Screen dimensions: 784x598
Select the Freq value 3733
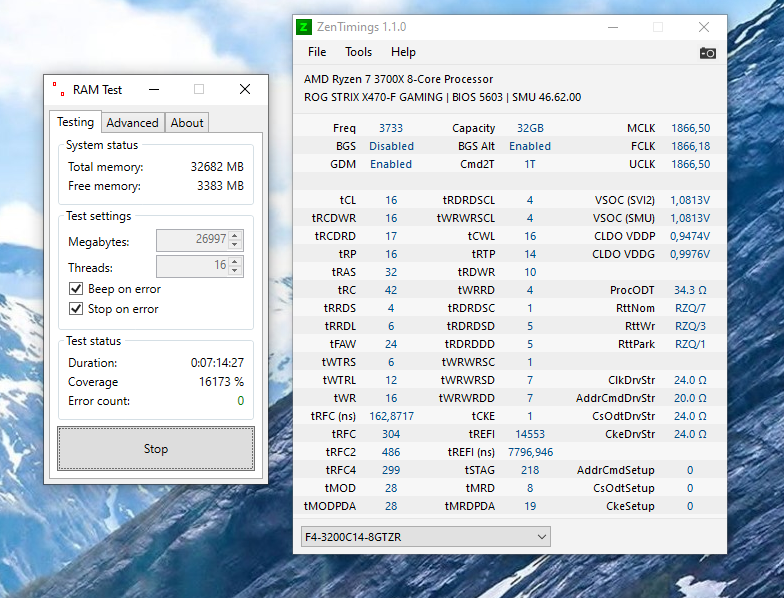[391, 128]
